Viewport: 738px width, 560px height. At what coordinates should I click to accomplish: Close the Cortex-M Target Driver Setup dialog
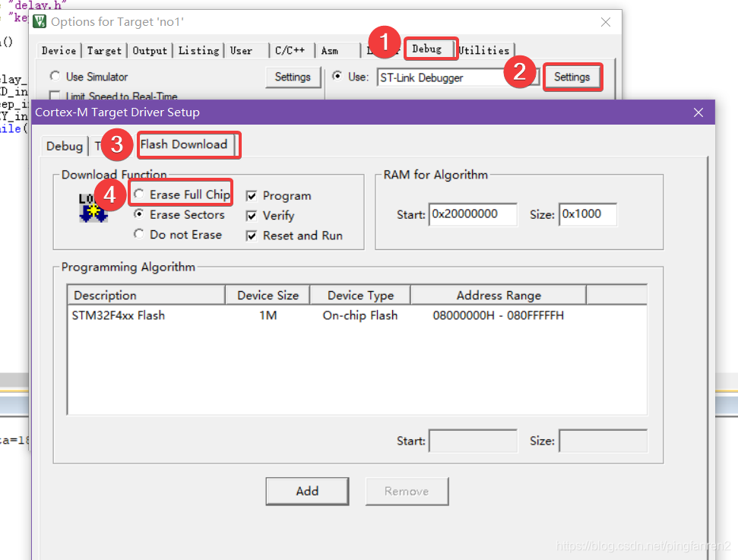point(698,112)
